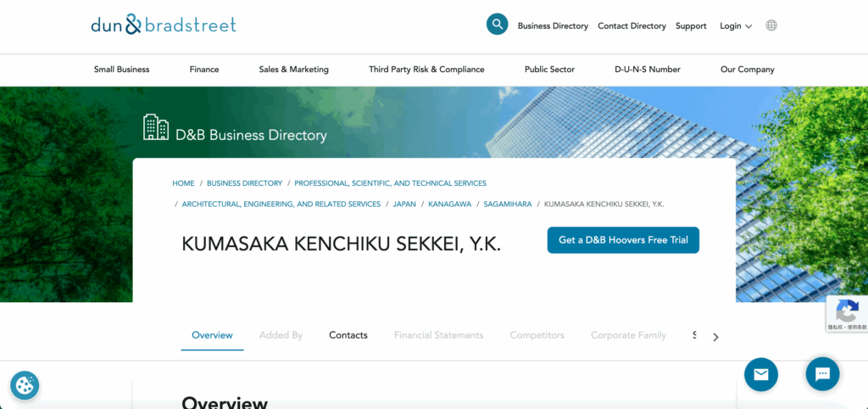
Task: Open Sales & Marketing menu
Action: pyautogui.click(x=294, y=70)
